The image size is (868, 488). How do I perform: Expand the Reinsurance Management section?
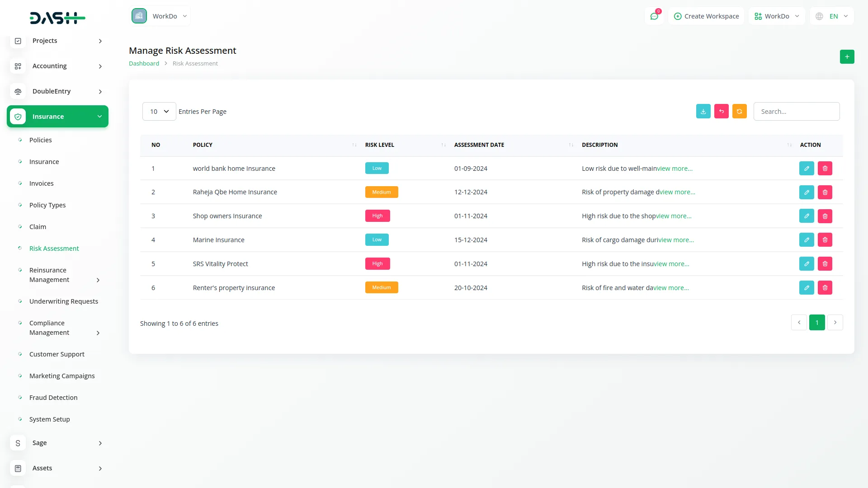point(49,275)
